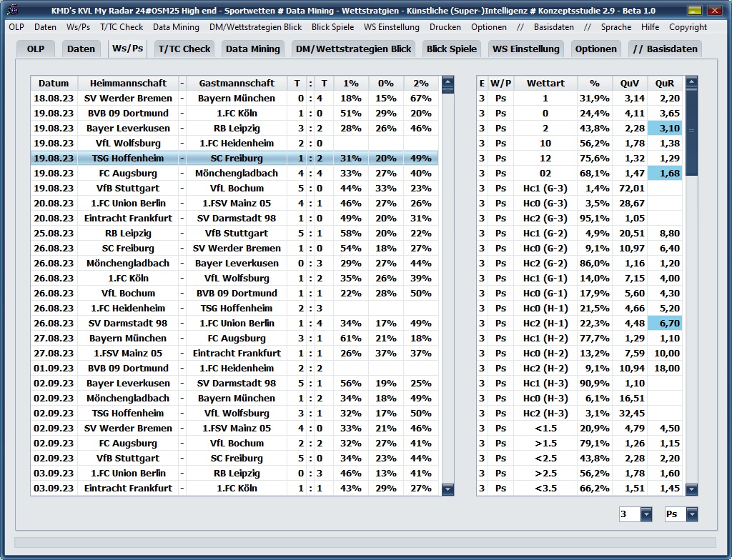Click the 95,1% percentage cell
The image size is (732, 560).
pos(594,219)
